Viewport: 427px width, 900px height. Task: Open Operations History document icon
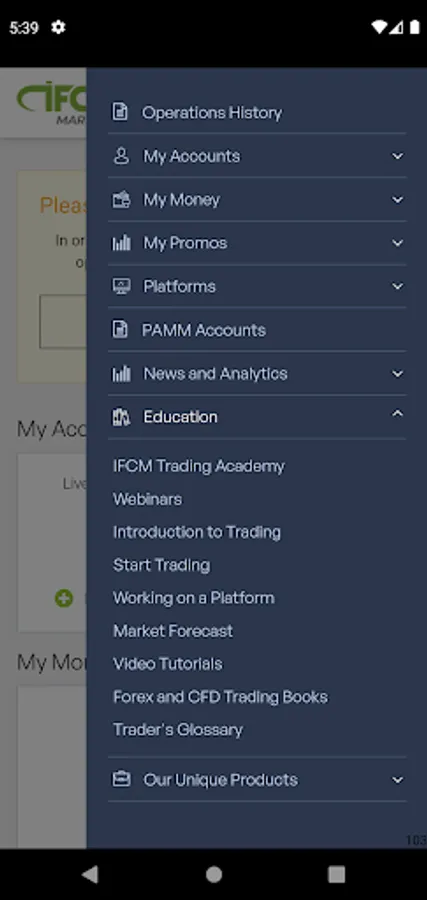tap(119, 112)
